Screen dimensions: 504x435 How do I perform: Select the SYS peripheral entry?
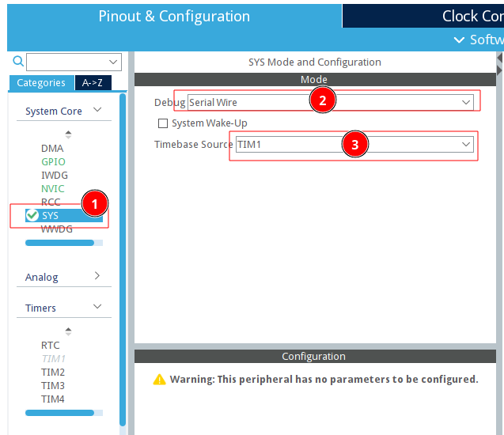pos(64,216)
